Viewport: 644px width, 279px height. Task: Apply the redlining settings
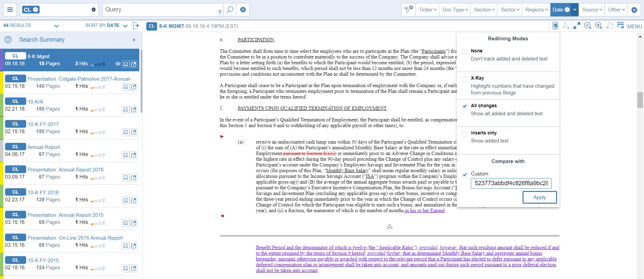540,197
